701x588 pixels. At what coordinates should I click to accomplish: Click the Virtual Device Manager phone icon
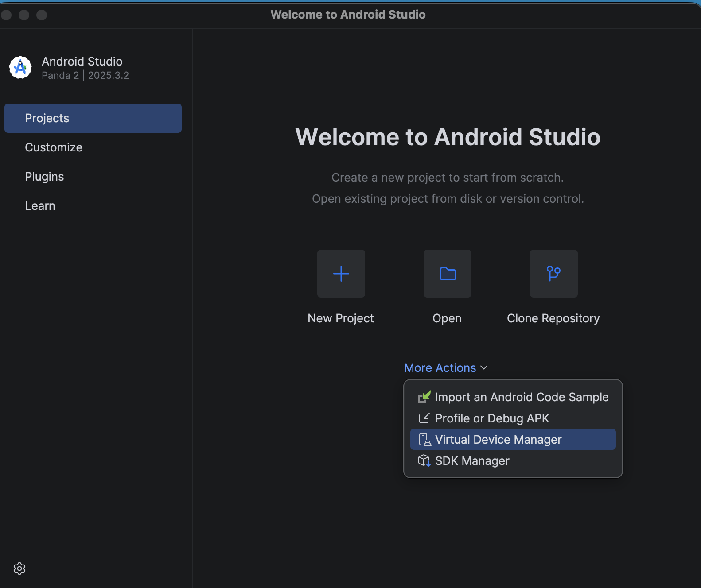[x=424, y=440]
